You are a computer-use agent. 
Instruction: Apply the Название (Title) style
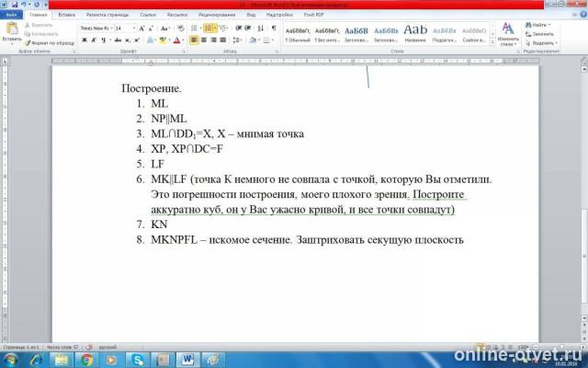415,34
